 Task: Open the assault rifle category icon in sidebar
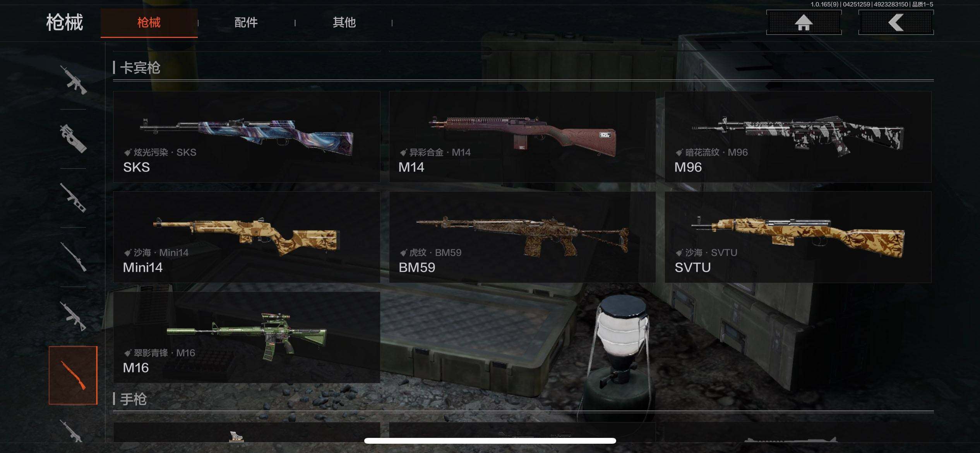click(73, 80)
